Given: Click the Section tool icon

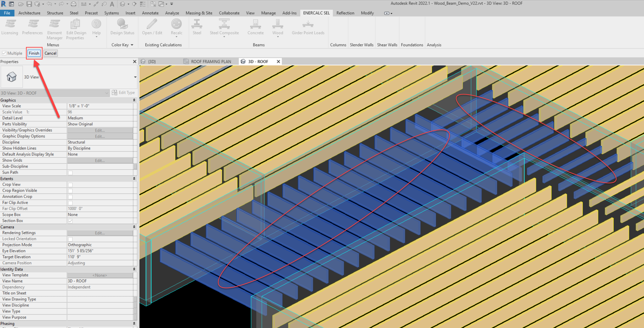Looking at the screenshot, I should tap(134, 4).
